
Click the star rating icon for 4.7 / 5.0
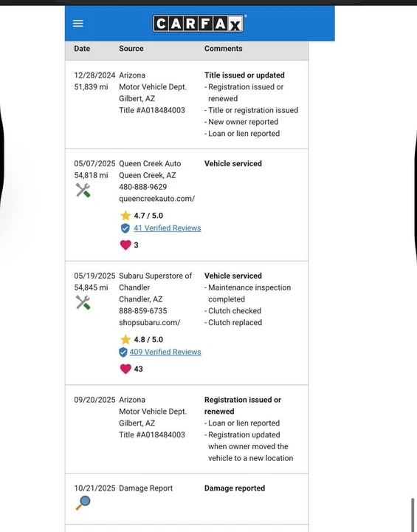pos(125,216)
